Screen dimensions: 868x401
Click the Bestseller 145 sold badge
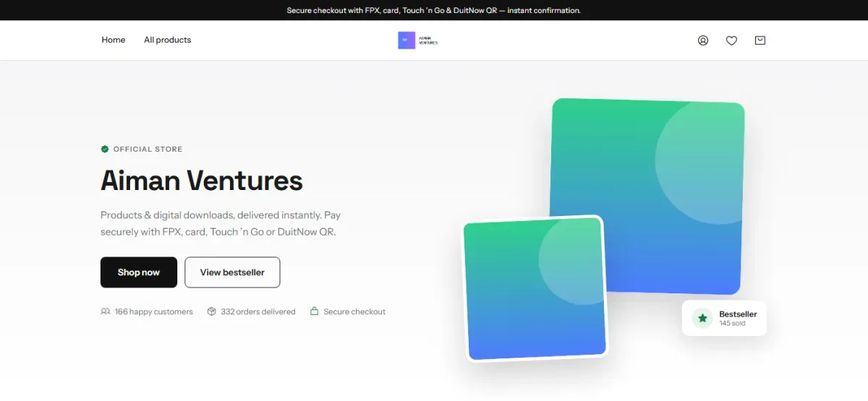(724, 318)
